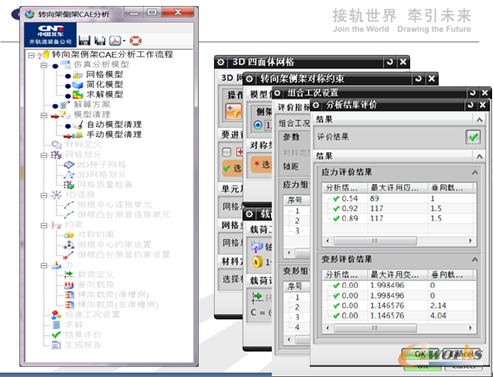Click the CNR company logo
Screen dimensions: 493x377
[x=51, y=35]
